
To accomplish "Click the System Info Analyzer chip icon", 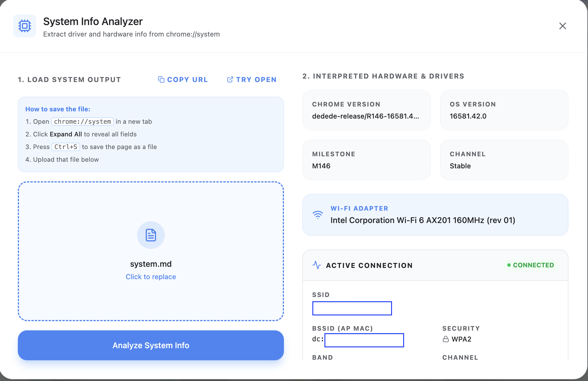I will click(x=25, y=26).
